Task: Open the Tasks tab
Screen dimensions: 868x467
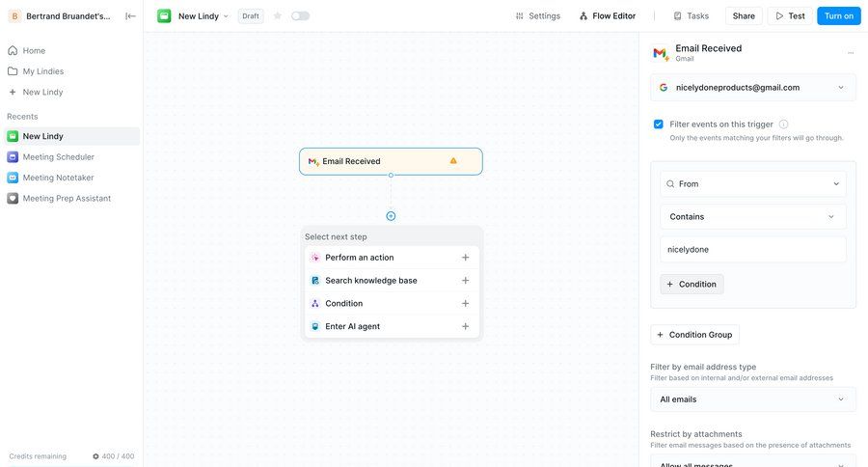Action: [691, 16]
